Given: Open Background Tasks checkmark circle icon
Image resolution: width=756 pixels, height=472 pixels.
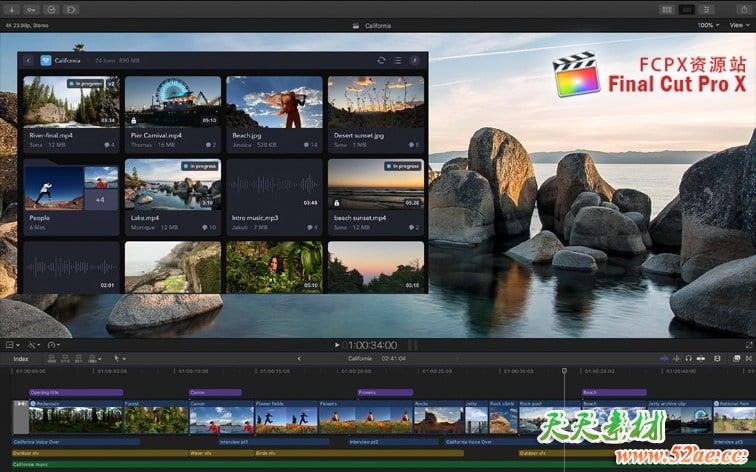Looking at the screenshot, I should coord(51,10).
